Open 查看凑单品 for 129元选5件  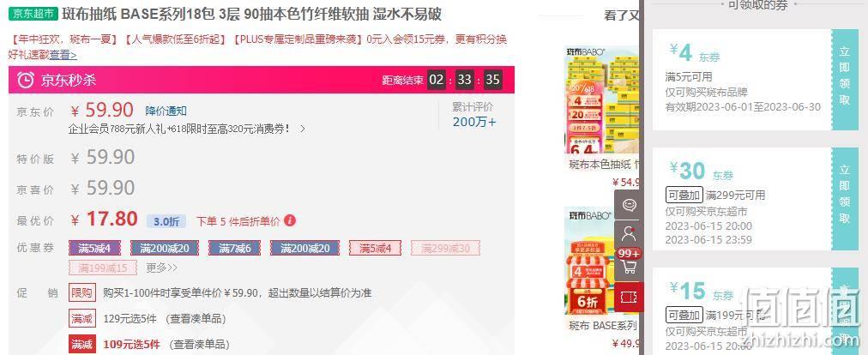[x=196, y=319]
